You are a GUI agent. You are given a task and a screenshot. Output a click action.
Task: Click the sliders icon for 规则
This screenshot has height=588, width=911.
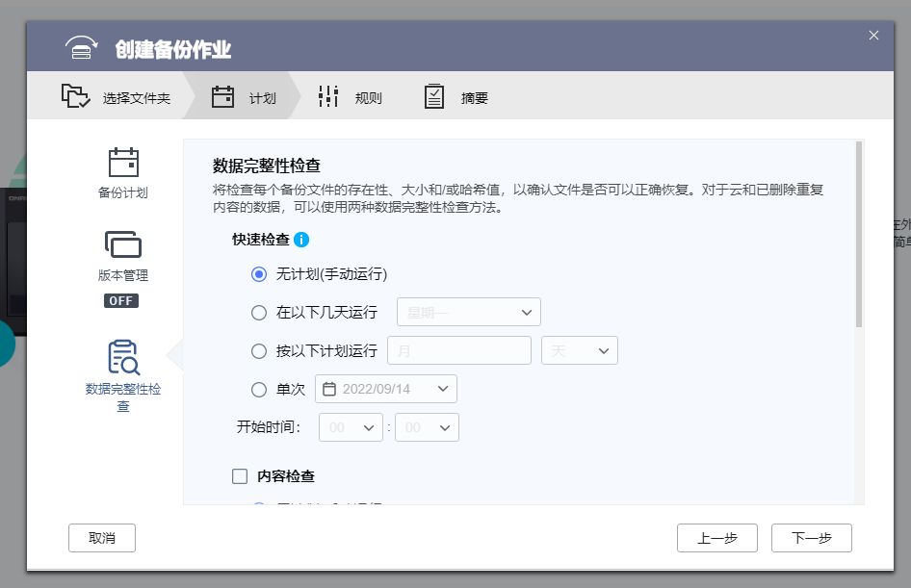click(327, 95)
